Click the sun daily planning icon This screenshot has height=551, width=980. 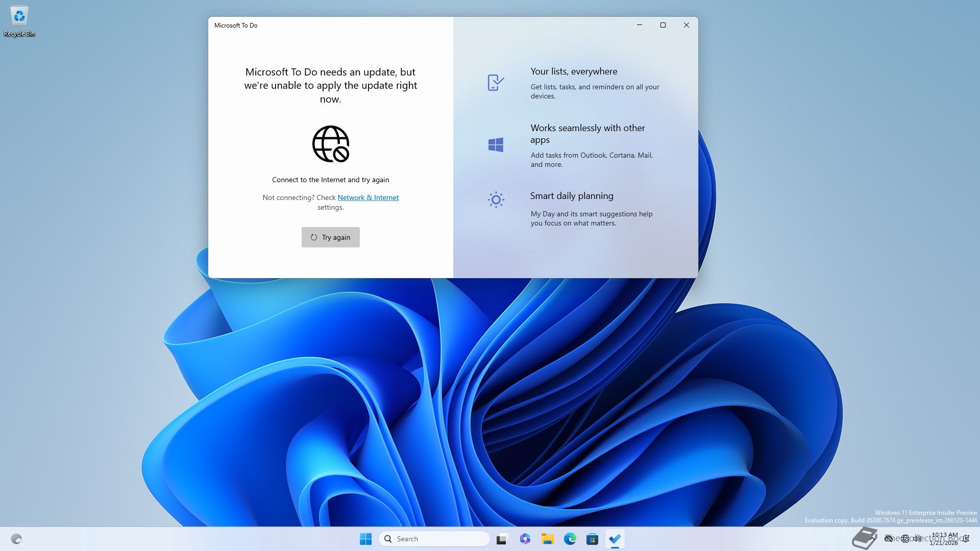click(495, 199)
